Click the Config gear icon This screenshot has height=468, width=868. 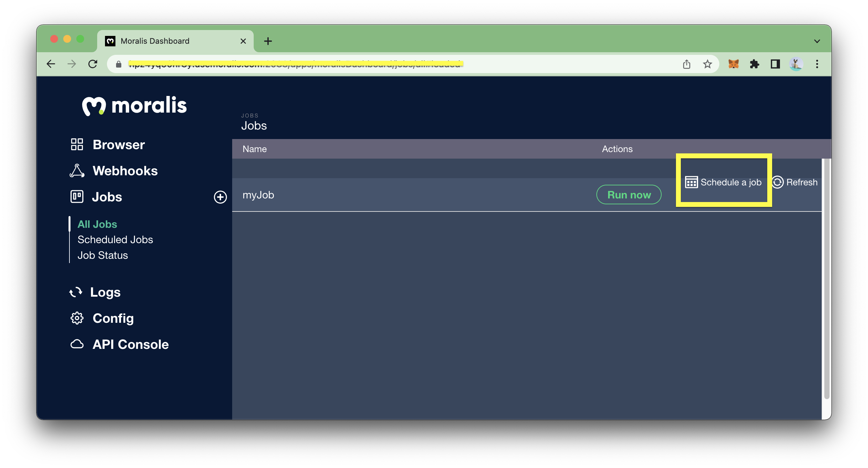tap(77, 317)
